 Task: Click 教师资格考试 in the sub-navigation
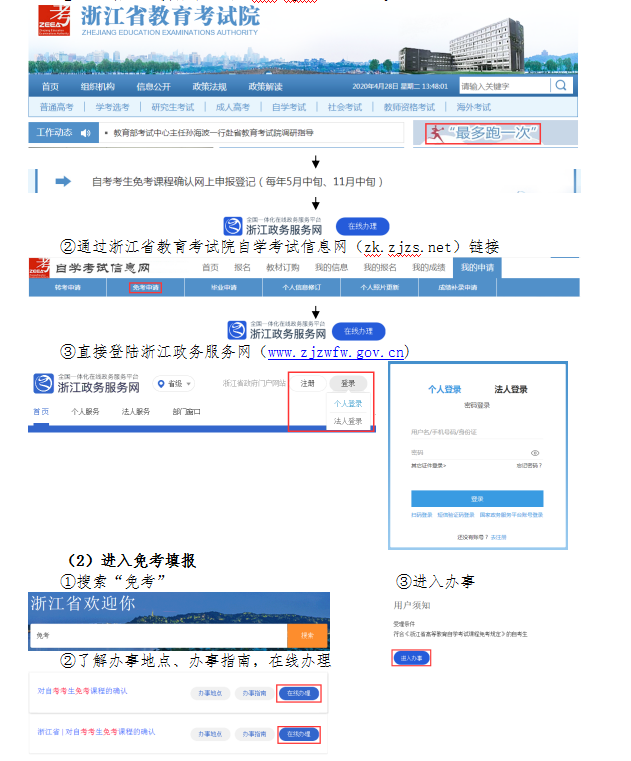pos(409,107)
